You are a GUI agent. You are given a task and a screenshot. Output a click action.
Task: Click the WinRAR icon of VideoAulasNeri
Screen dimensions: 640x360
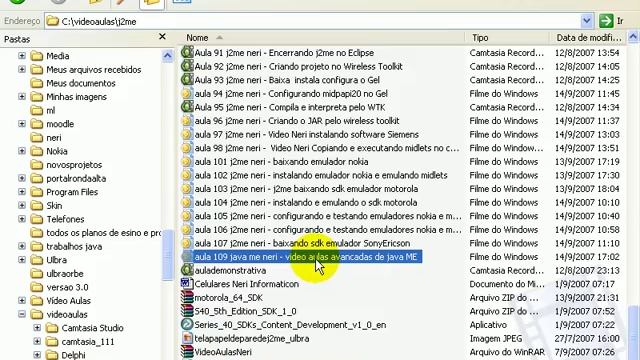187,352
